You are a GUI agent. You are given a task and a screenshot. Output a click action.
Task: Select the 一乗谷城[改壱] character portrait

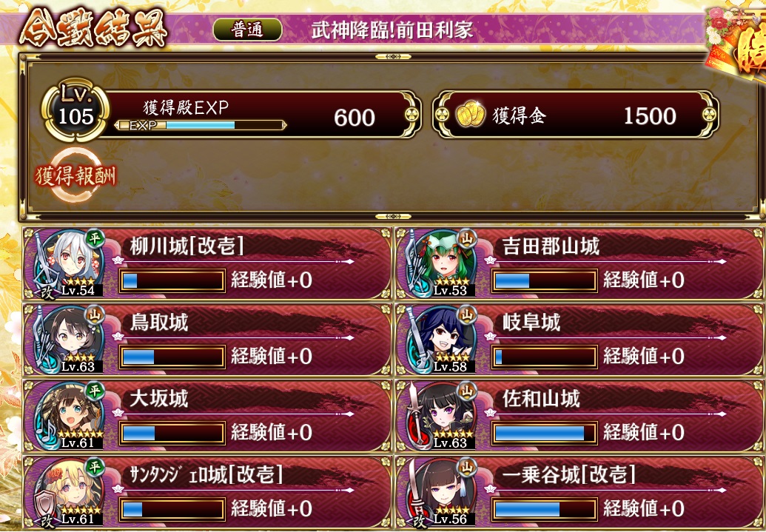point(440,493)
